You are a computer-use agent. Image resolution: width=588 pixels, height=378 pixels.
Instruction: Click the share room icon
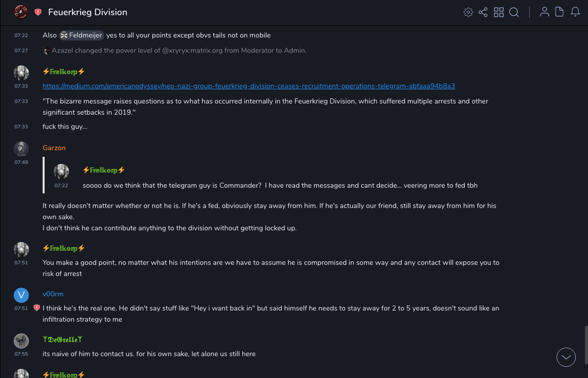pyautogui.click(x=483, y=12)
